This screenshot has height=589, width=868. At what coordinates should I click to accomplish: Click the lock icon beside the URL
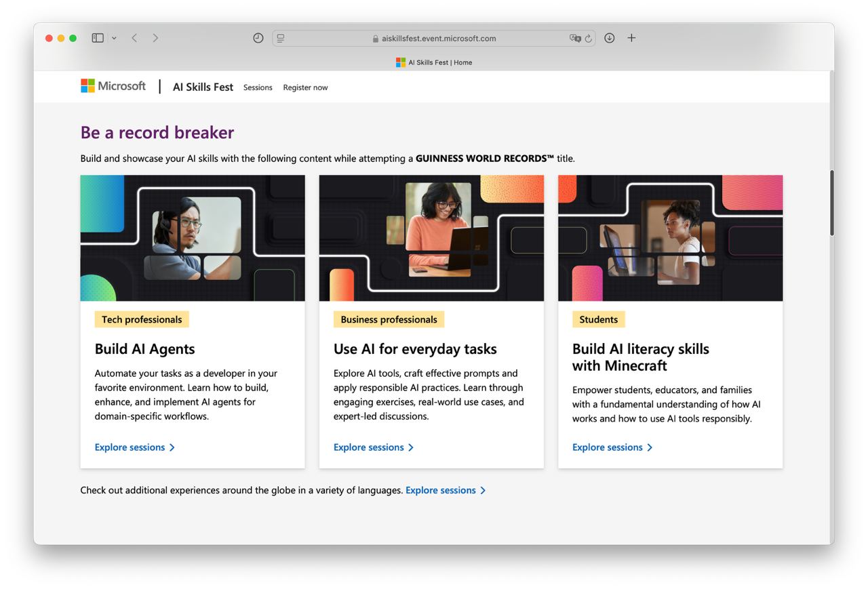376,39
